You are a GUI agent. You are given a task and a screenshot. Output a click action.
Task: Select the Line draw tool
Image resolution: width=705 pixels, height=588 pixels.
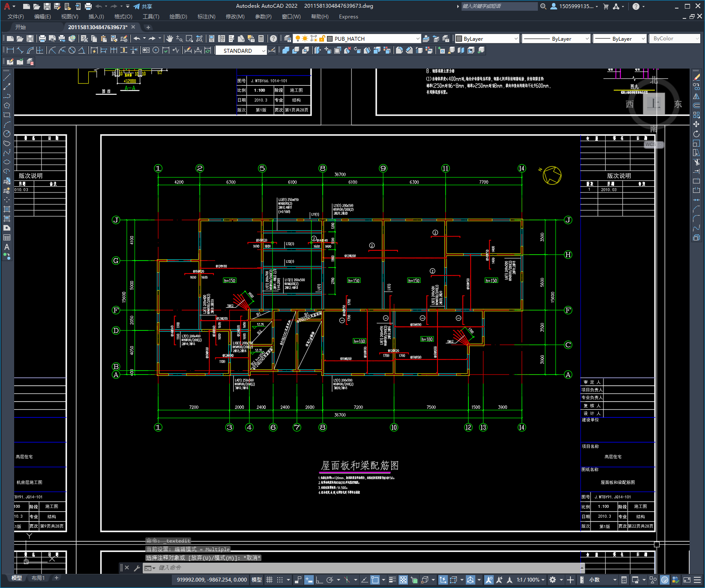tap(6, 78)
